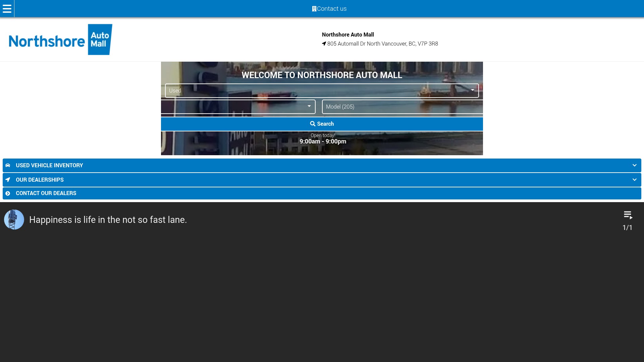
Task: Click the circle-arrow icon beside Contact Our Dealers
Action: pos(8,193)
